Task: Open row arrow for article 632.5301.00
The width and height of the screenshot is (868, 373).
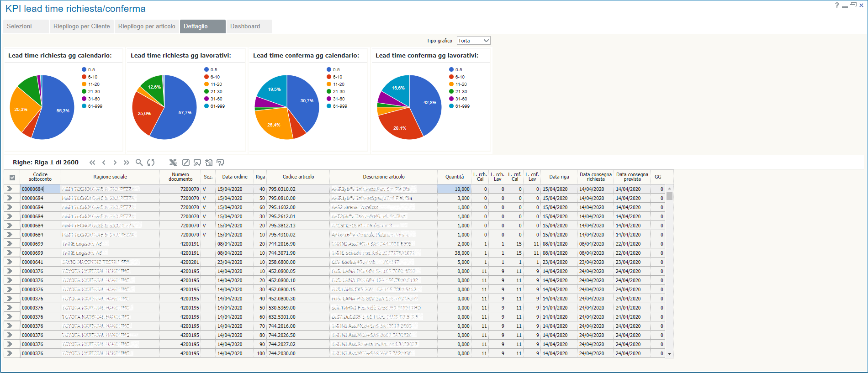Action: (9, 317)
